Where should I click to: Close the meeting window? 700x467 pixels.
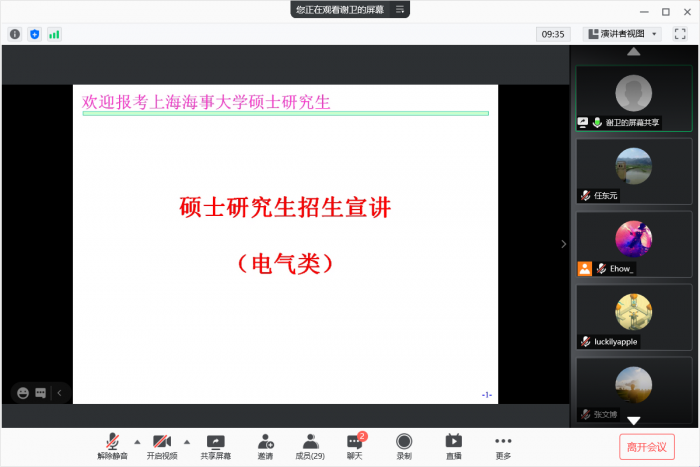tap(688, 12)
